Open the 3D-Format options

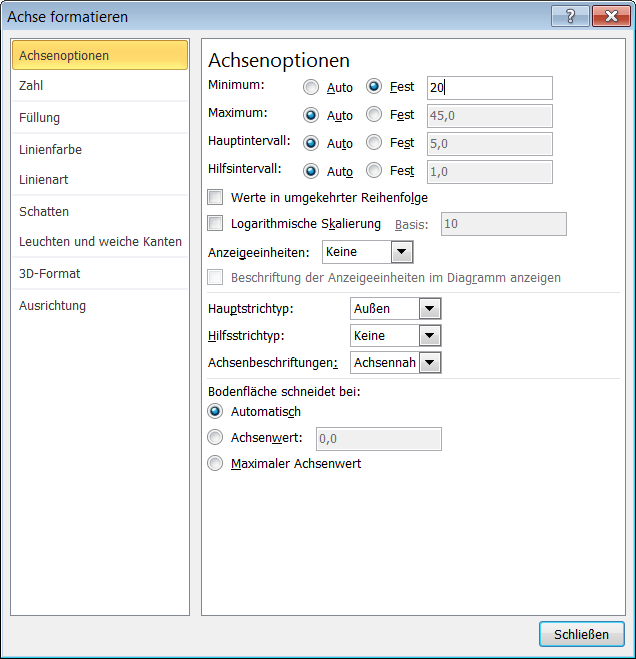point(49,274)
